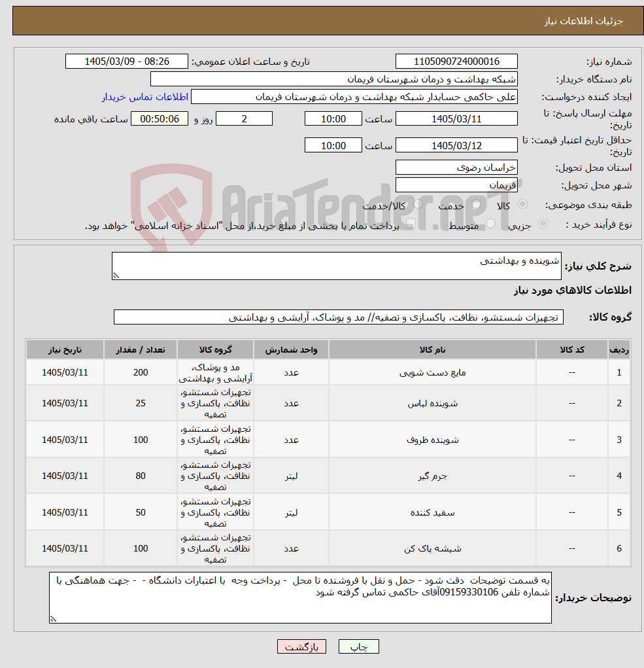Viewport: 644px width, 668px height.
Task: Click the resize handle of buyer notes textarea
Action: [x=53, y=620]
